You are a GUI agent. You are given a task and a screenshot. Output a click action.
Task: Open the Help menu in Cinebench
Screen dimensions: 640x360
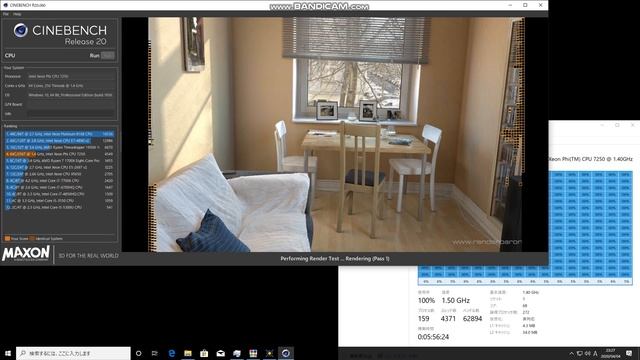(17, 14)
